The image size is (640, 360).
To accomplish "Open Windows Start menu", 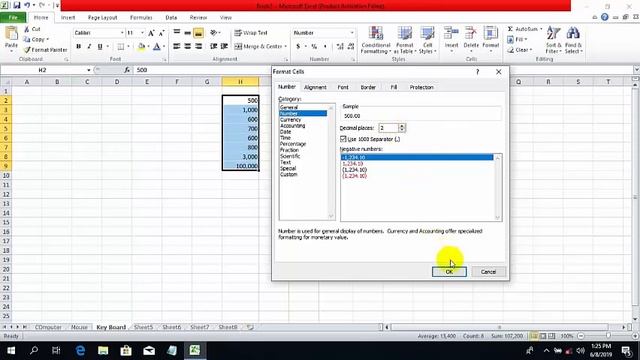I will click(x=11, y=350).
